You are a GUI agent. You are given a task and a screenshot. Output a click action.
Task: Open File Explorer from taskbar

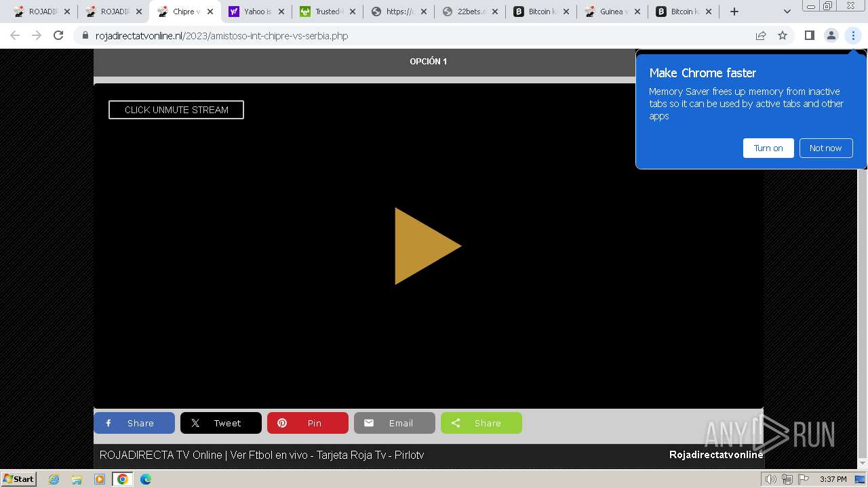(x=77, y=479)
